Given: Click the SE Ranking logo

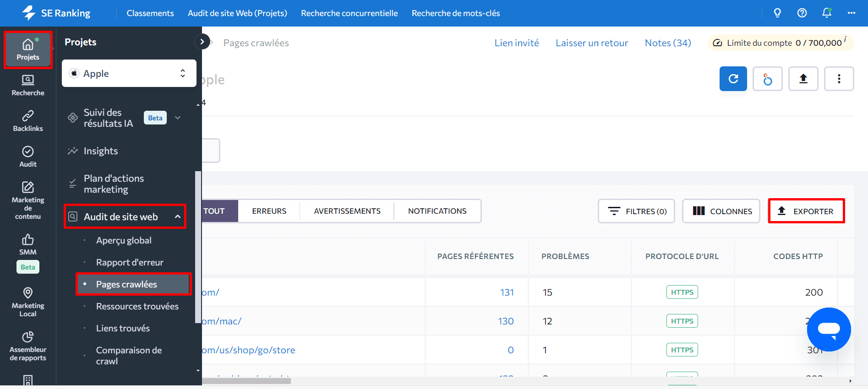Looking at the screenshot, I should (56, 13).
